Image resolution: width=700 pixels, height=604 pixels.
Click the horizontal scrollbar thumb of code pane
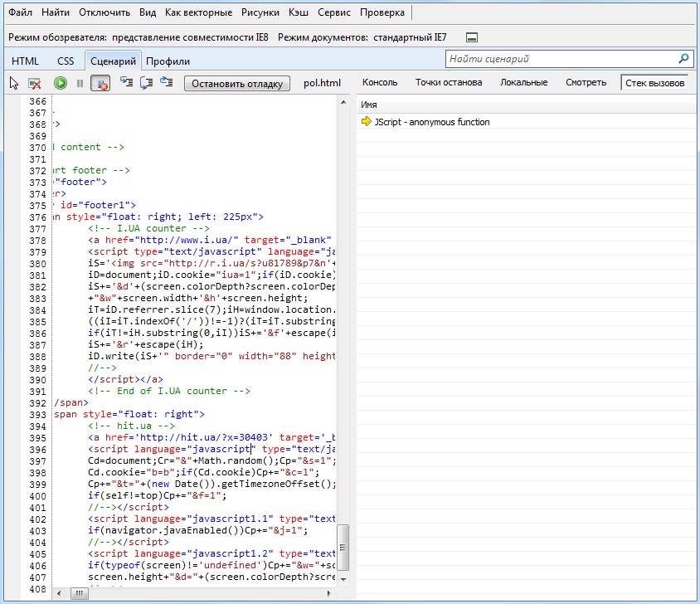click(x=79, y=593)
